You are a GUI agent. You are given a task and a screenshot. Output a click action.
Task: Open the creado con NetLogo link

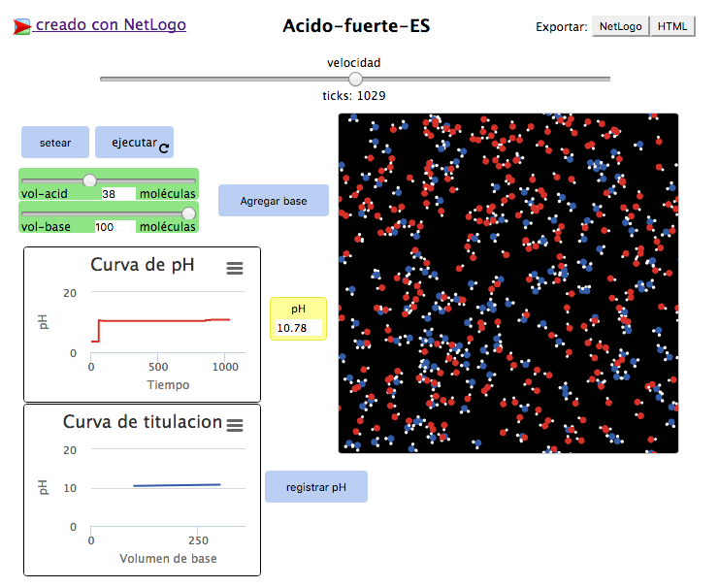tap(111, 25)
